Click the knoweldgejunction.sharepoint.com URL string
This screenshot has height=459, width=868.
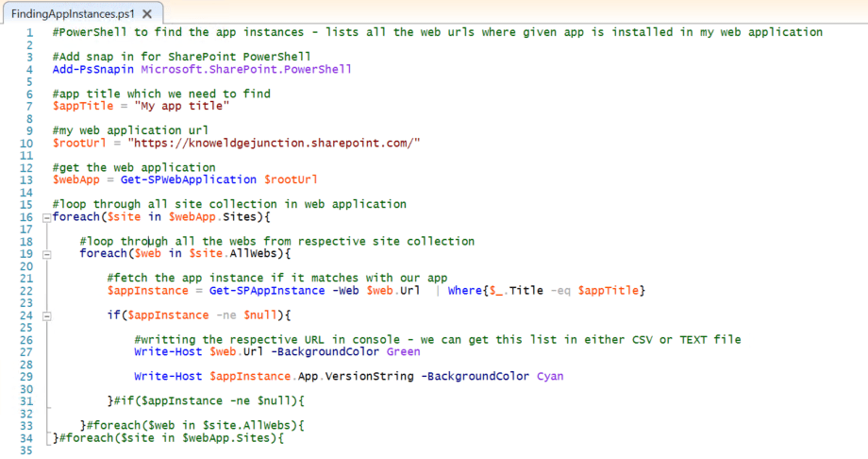click(x=274, y=143)
